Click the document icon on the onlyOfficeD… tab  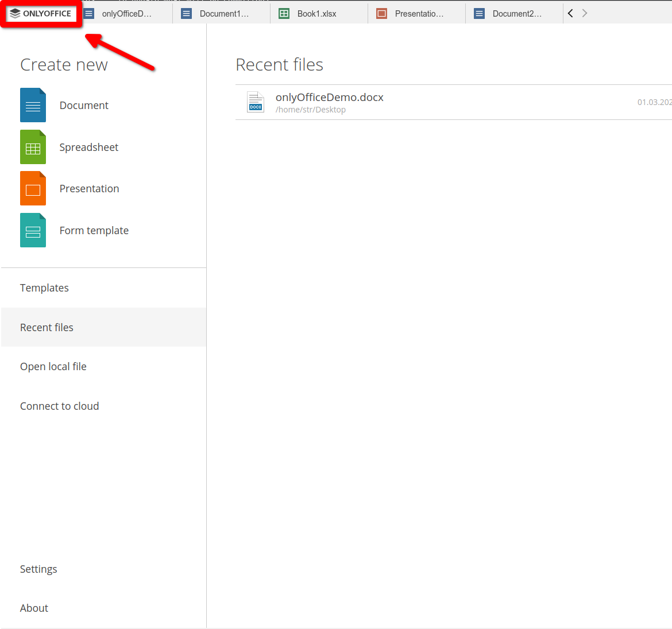click(88, 14)
